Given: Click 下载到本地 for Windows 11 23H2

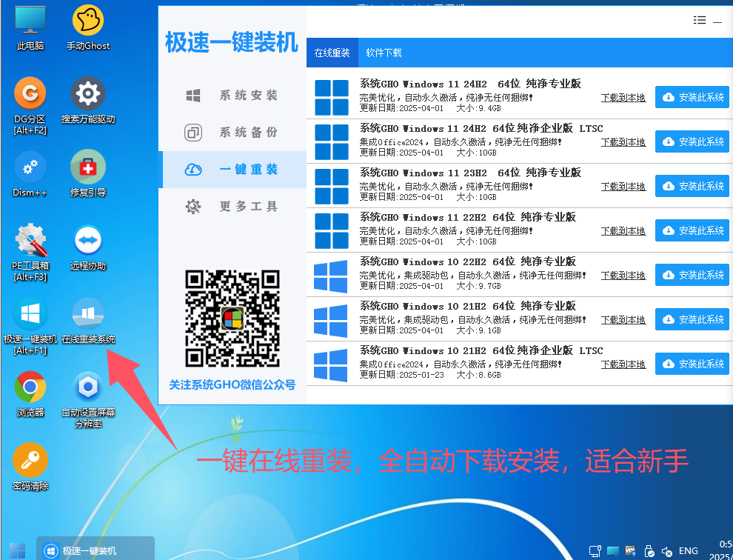Looking at the screenshot, I should tap(623, 186).
